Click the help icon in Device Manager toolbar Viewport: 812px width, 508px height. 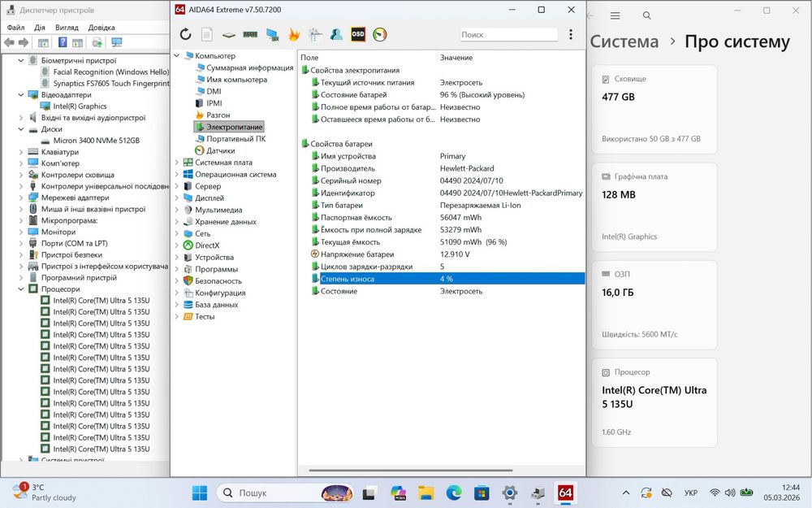(63, 42)
